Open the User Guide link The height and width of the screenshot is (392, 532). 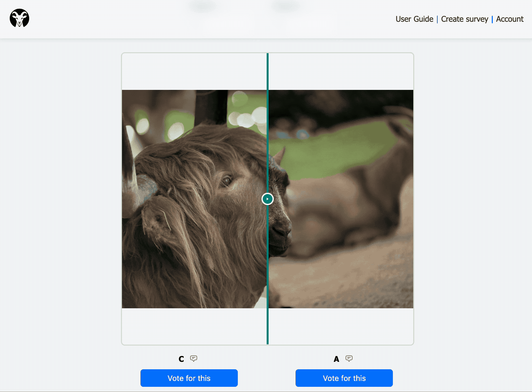click(414, 19)
